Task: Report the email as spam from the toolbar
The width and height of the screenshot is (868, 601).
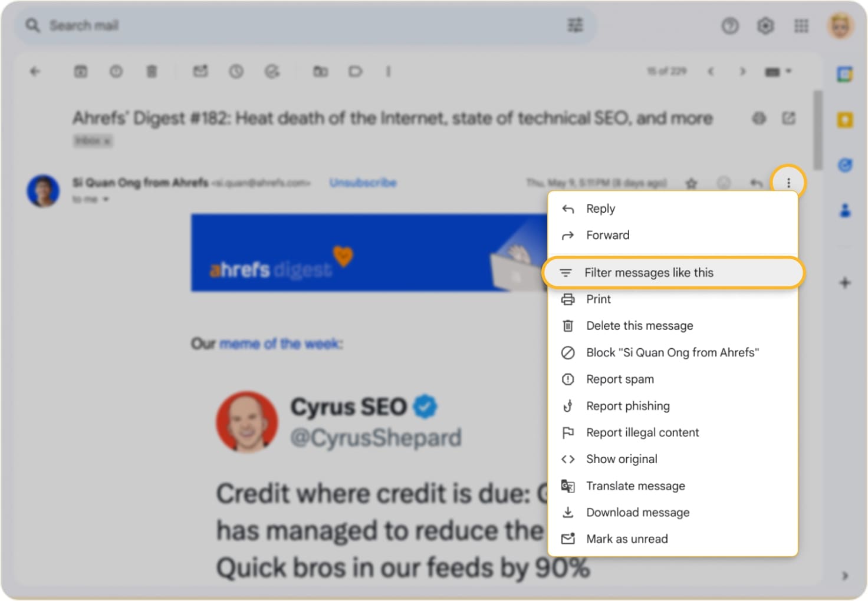Action: pos(116,71)
